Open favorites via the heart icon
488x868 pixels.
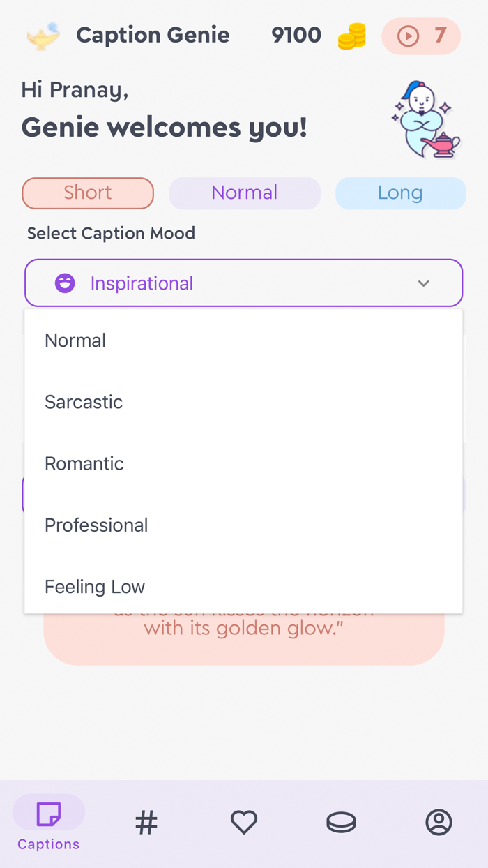pos(243,822)
